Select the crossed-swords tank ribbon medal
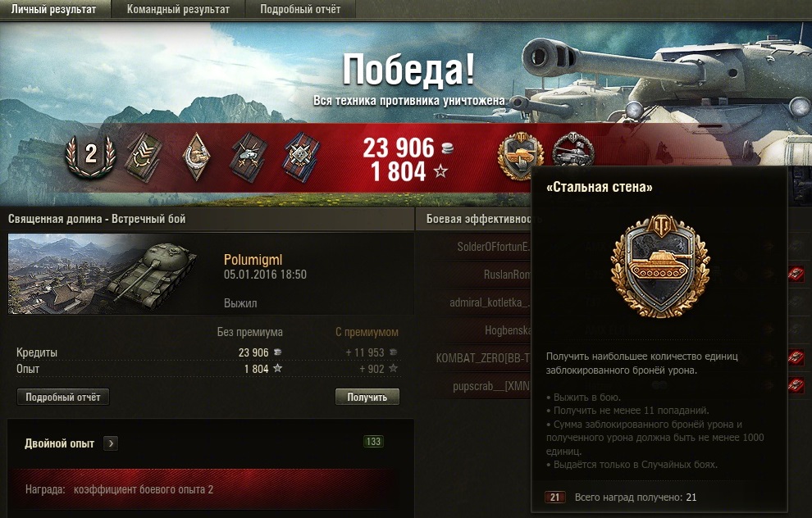812x518 pixels. [x=249, y=157]
